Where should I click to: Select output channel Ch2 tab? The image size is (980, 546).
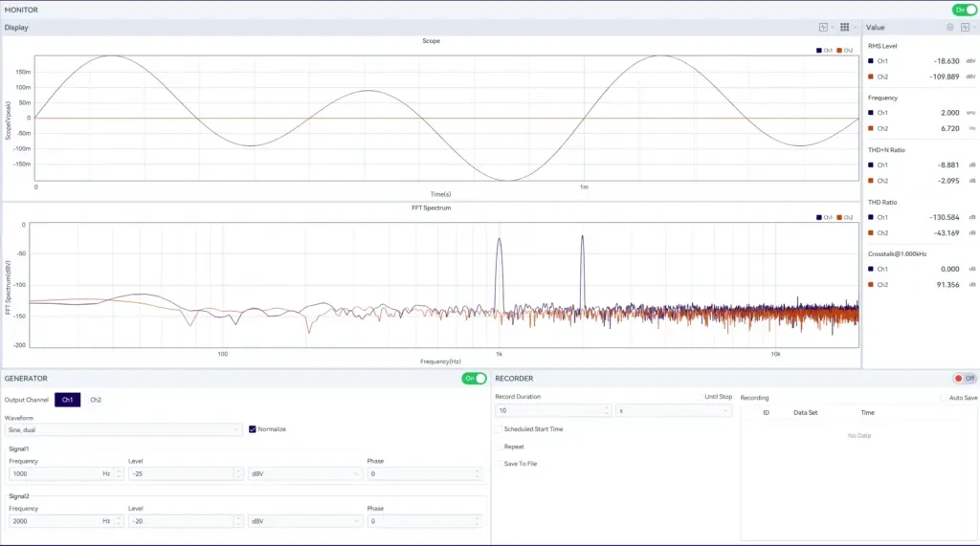click(x=96, y=400)
